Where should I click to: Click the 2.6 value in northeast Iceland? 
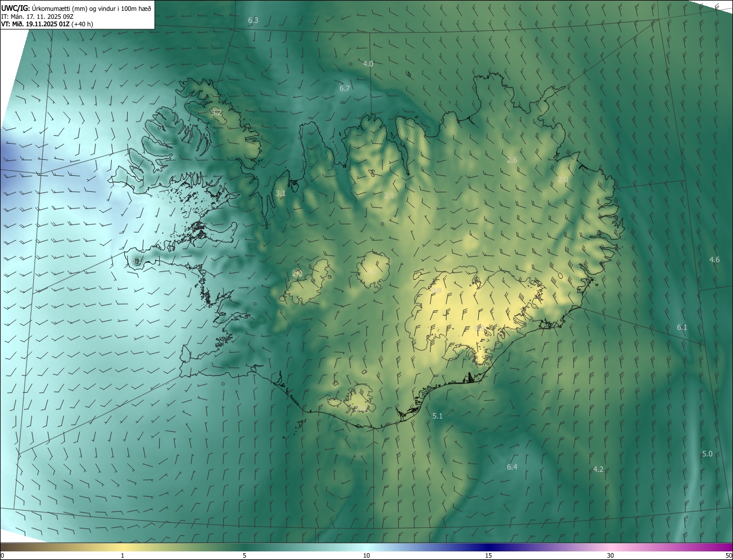click(512, 160)
